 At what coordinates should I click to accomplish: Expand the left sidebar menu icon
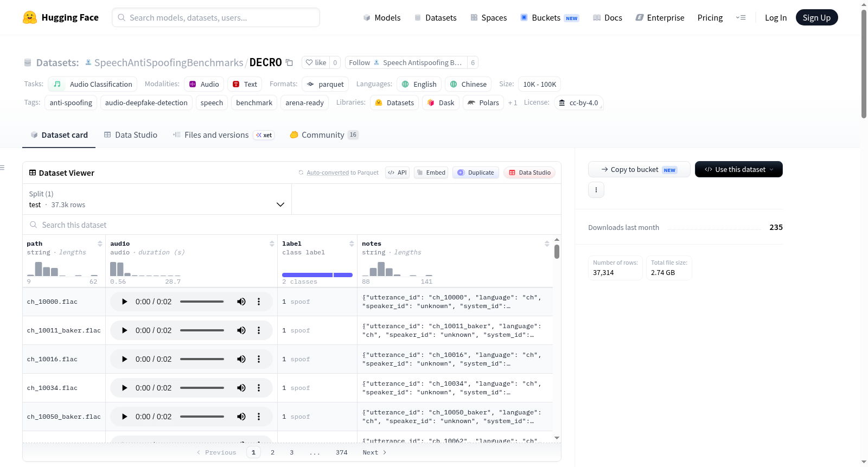(x=2, y=168)
